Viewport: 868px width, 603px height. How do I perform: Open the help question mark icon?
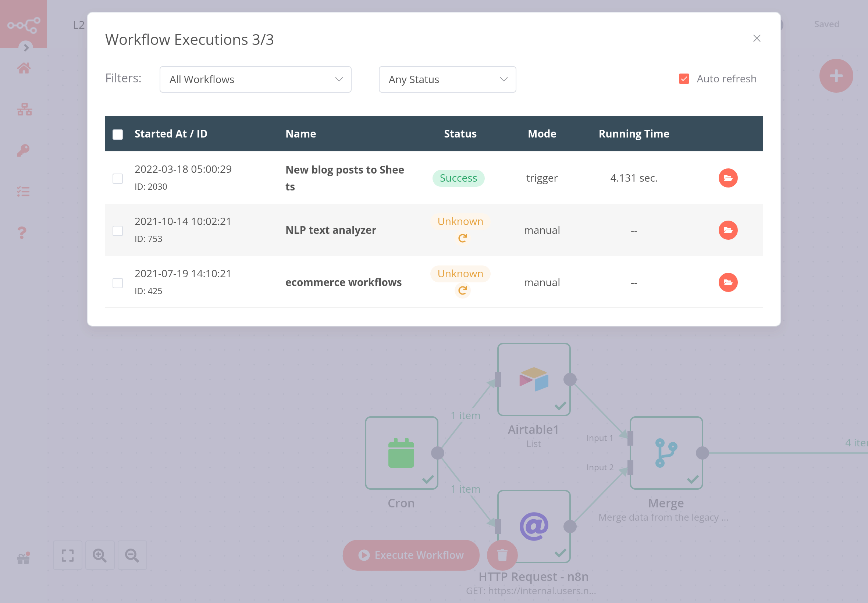pyautogui.click(x=22, y=233)
